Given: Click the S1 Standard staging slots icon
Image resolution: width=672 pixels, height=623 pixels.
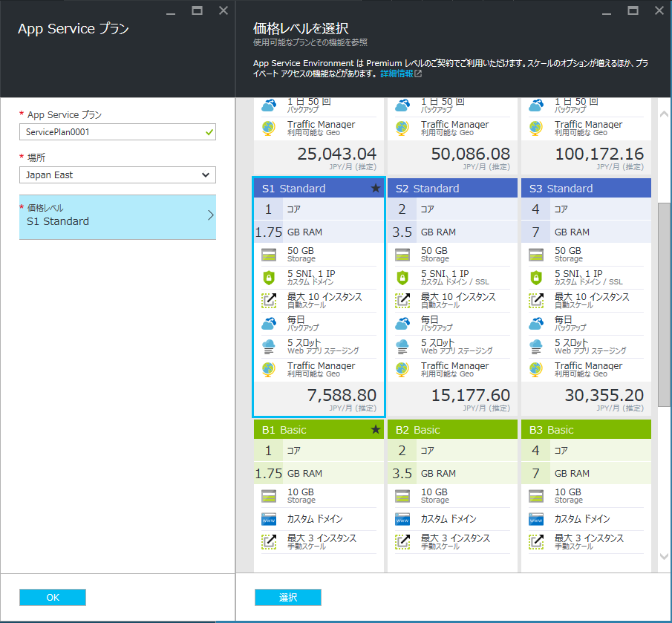Looking at the screenshot, I should (x=269, y=347).
